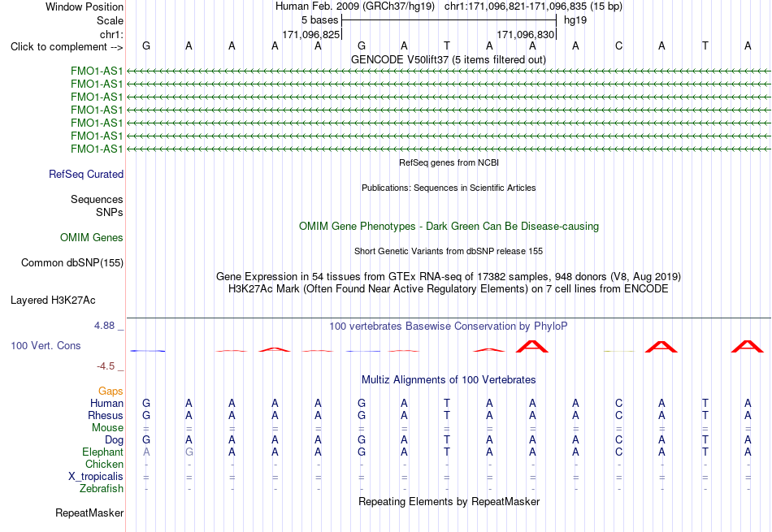Image resolution: width=772 pixels, height=532 pixels.
Task: Click 'Short Genetic Variants from dbSNP release 155'
Action: (x=449, y=251)
